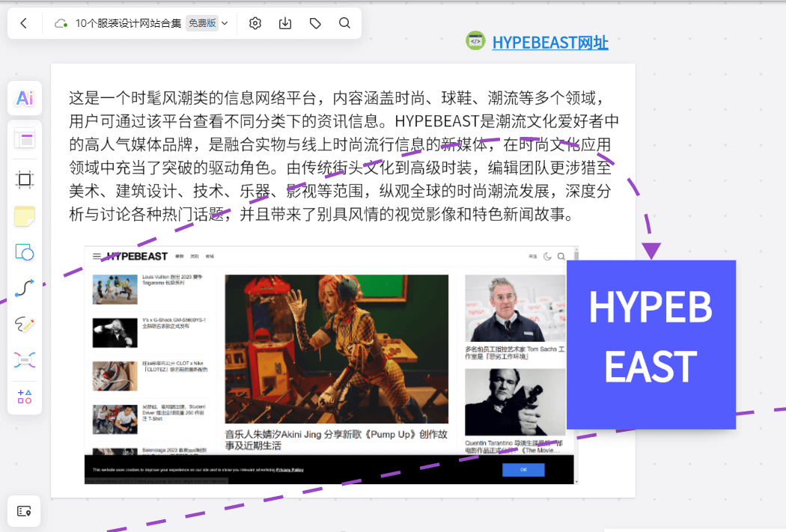Click the blue OK button in the cookie banner
Viewport: 786px width, 532px height.
[x=523, y=470]
